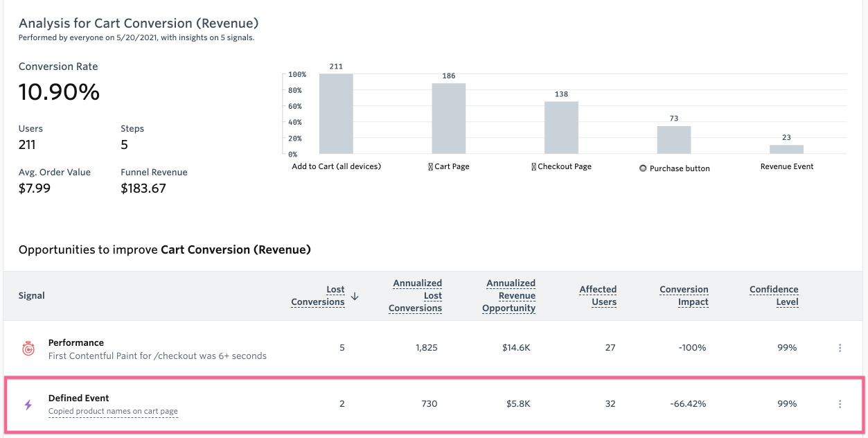Screen dimensions: 868x438
Task: Click the icon before Cart Page label
Action: click(431, 167)
